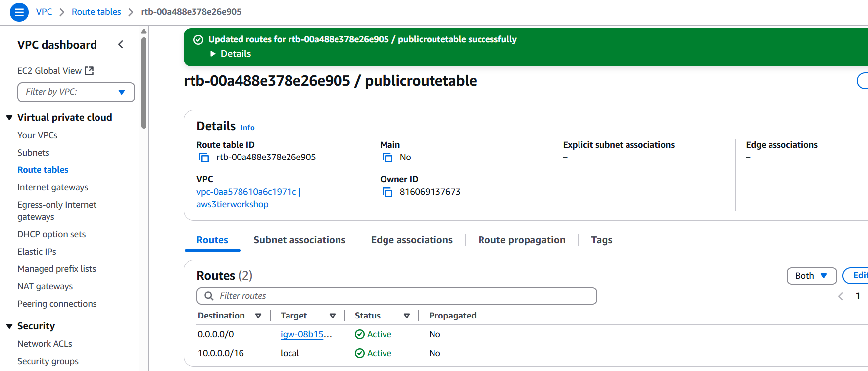Switch to the Routes tab
Image resolution: width=868 pixels, height=371 pixels.
pos(212,240)
